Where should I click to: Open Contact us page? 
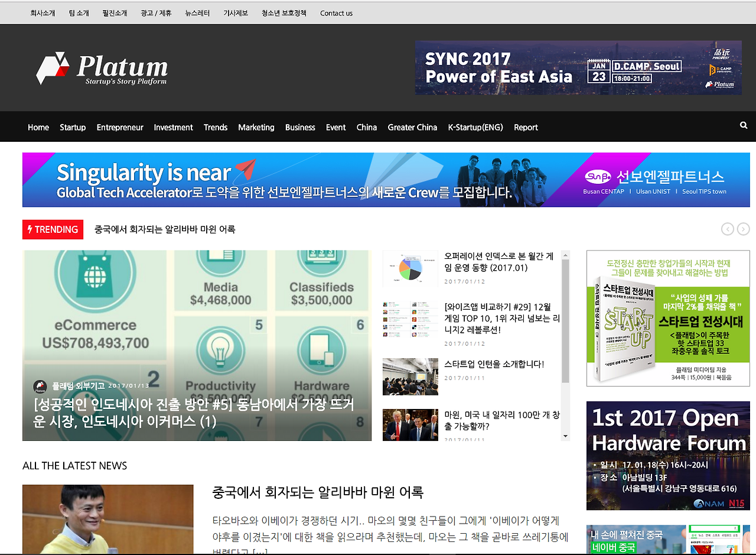336,13
